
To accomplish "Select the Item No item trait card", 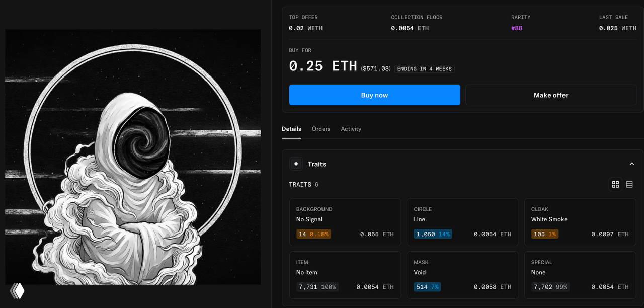I will [x=345, y=275].
